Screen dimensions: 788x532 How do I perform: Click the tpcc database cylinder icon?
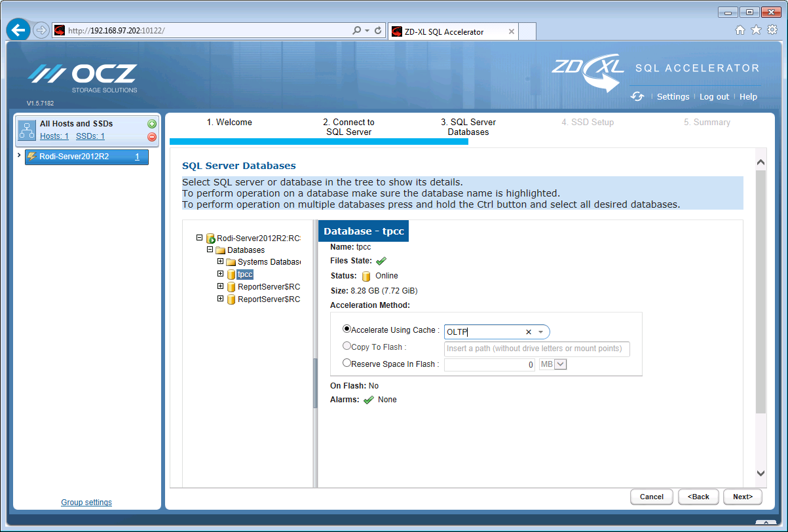(x=231, y=275)
